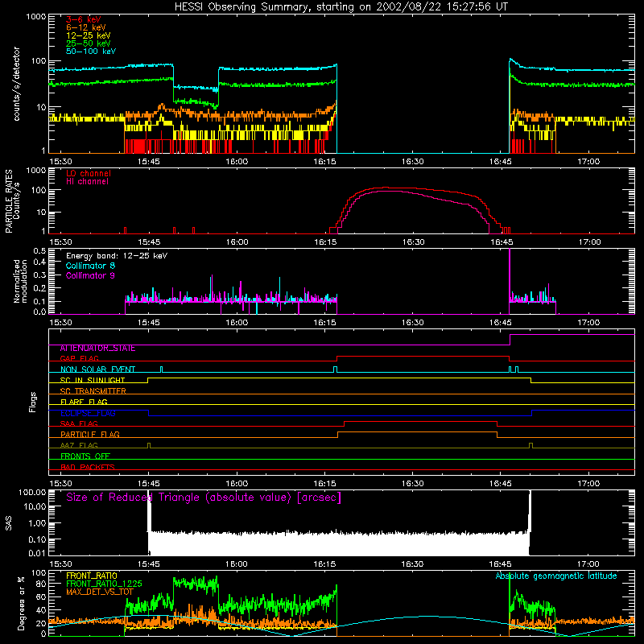Select the green 25-50 keV legend label
This screenshot has width=644, height=644.
point(89,43)
